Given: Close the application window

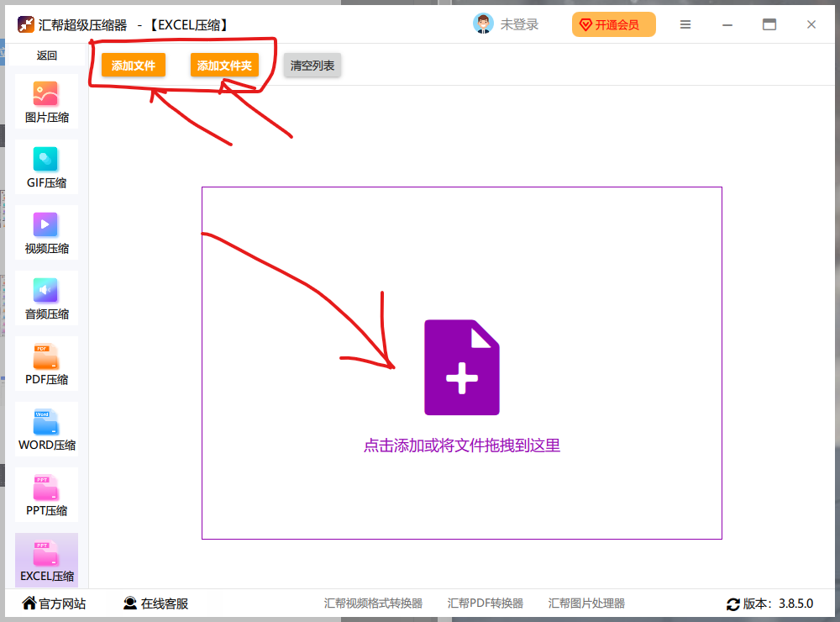Looking at the screenshot, I should point(811,24).
